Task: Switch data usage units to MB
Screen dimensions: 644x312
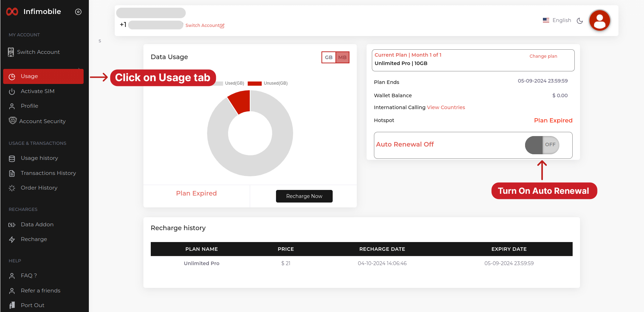Action: coord(342,57)
